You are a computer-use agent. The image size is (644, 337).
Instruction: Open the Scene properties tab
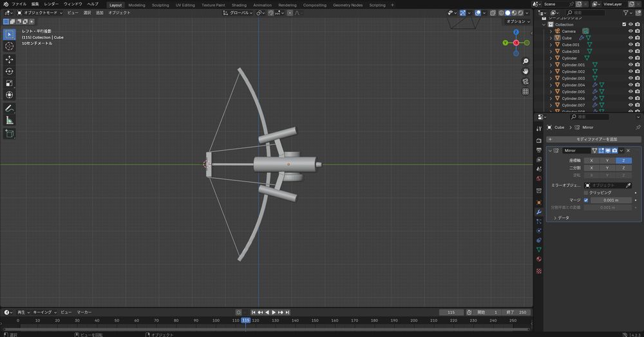539,169
